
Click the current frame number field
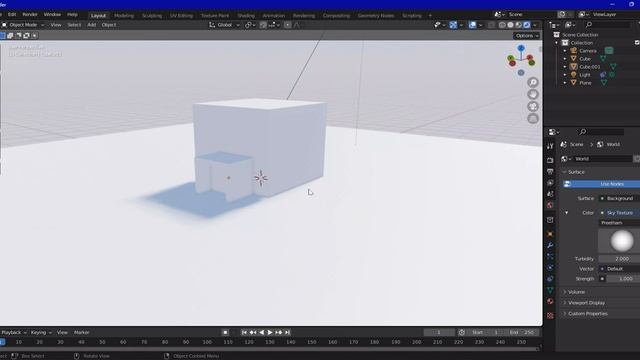coord(439,332)
